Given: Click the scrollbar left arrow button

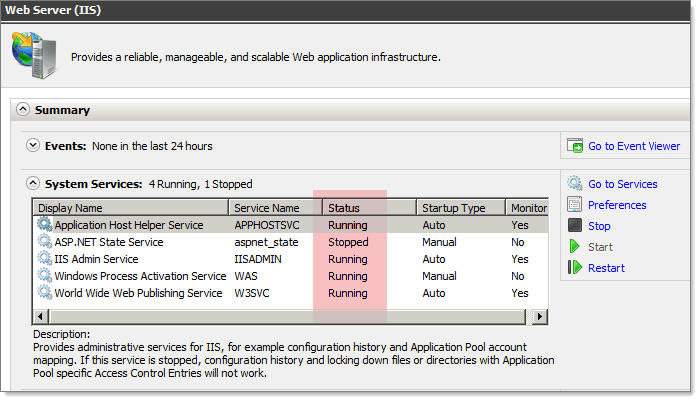Looking at the screenshot, I should [x=41, y=317].
